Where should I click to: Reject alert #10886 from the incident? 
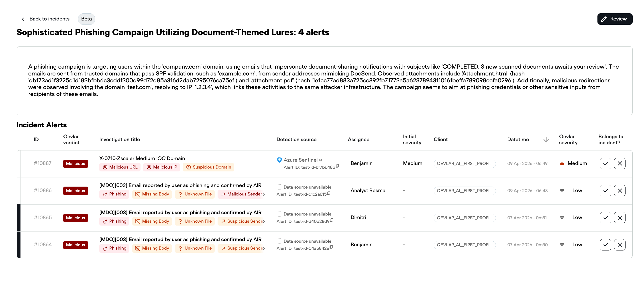pos(620,191)
